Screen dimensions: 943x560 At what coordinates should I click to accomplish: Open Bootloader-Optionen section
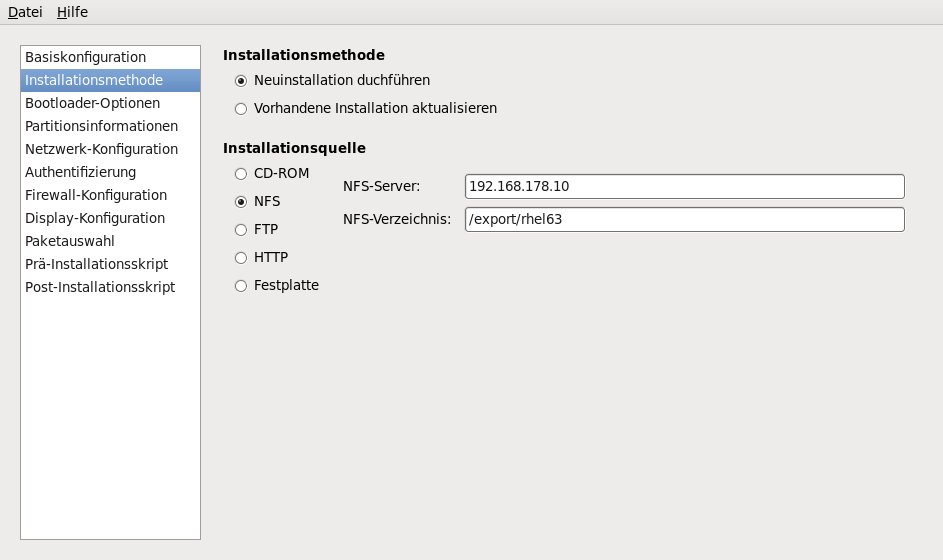tap(92, 103)
